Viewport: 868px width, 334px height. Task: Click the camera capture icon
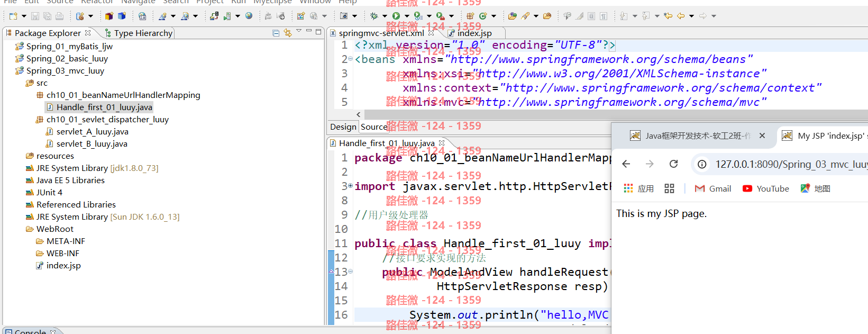pos(344,16)
